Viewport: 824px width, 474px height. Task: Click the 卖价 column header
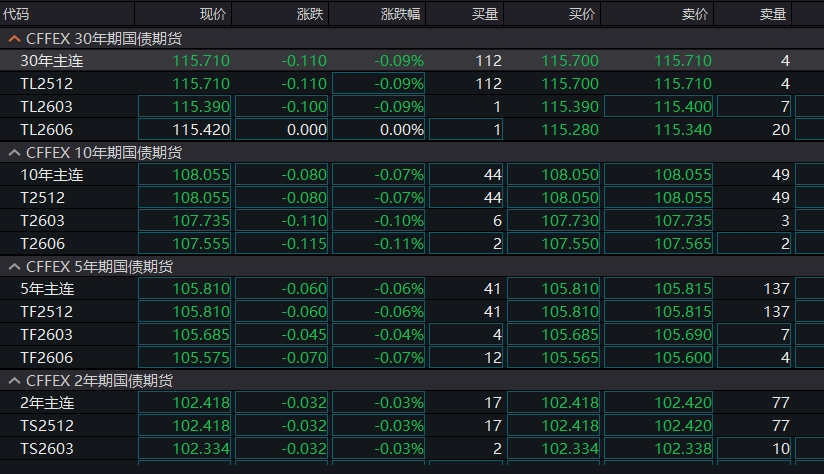[695, 14]
